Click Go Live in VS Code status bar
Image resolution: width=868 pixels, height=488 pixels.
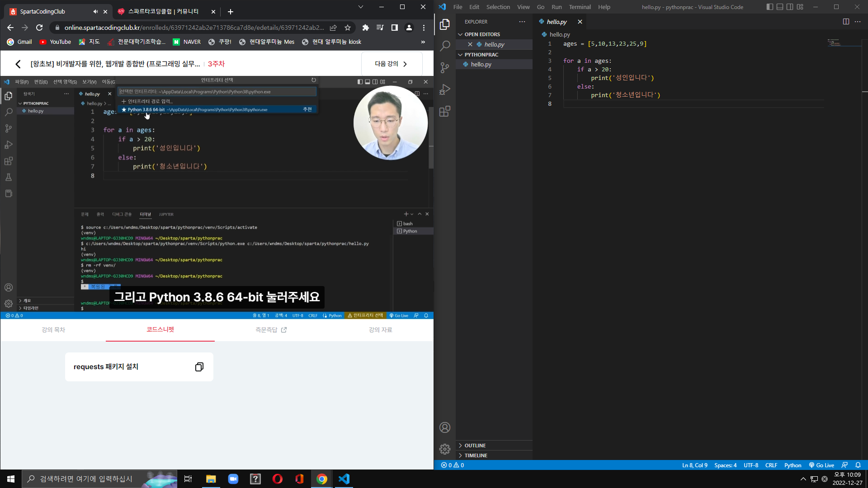tap(821, 465)
